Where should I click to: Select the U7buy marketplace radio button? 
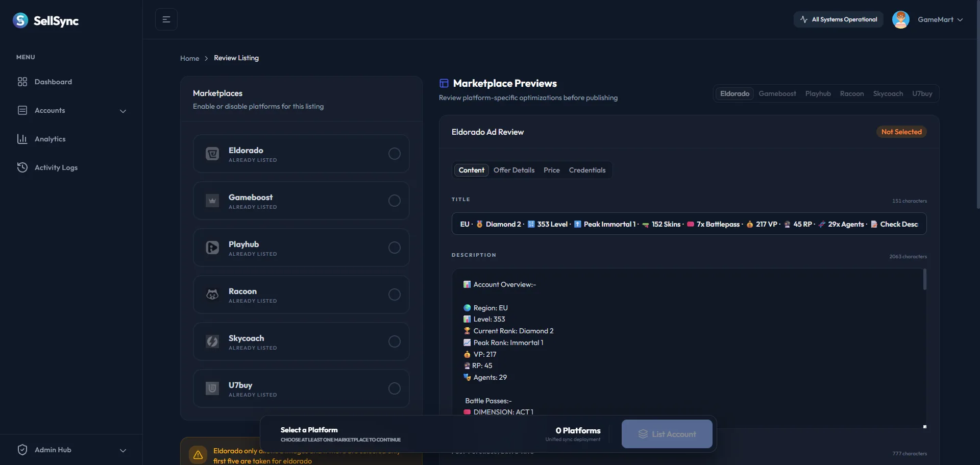pyautogui.click(x=395, y=388)
